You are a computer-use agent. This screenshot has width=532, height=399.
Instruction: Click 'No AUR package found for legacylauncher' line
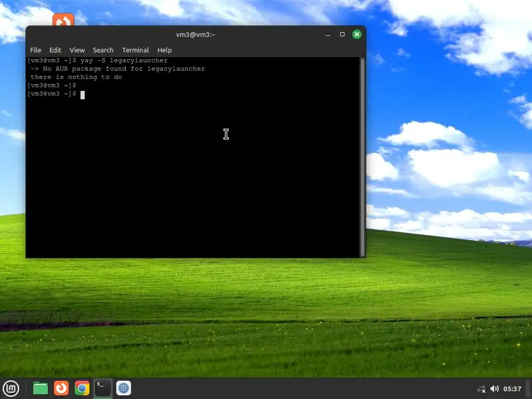(118, 69)
